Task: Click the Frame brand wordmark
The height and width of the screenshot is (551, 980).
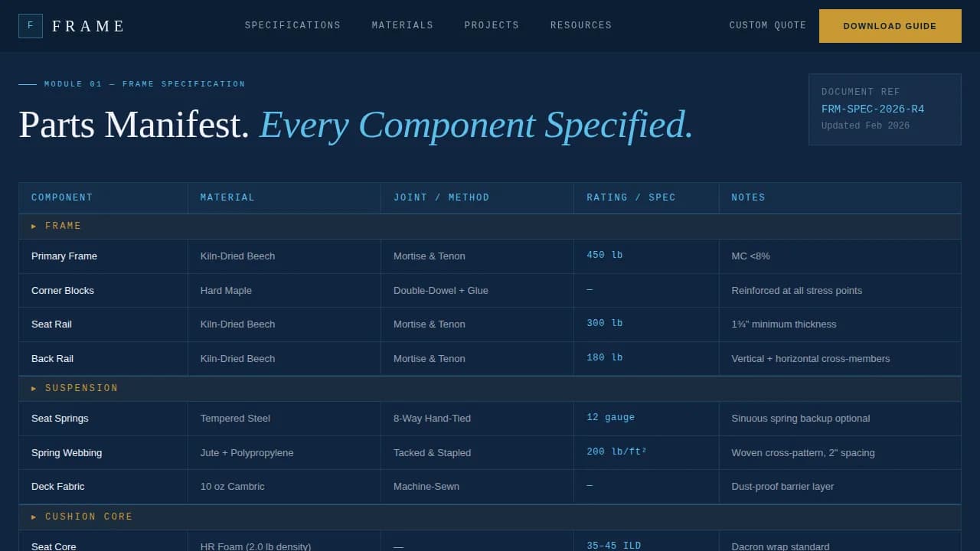Action: tap(88, 26)
